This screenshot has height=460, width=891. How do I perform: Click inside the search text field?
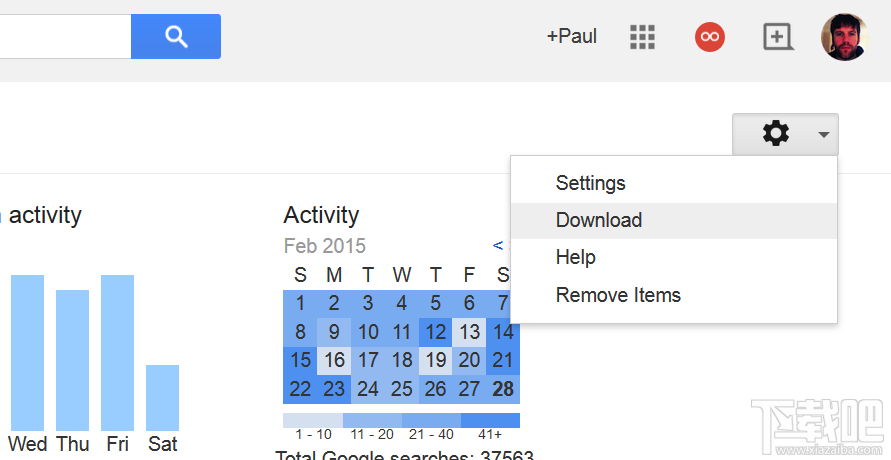click(x=65, y=36)
